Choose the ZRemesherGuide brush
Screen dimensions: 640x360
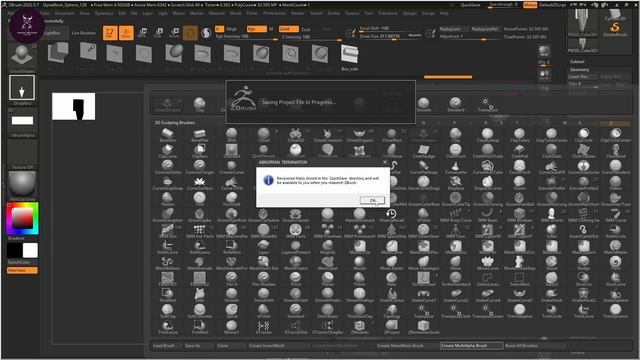pos(424,327)
